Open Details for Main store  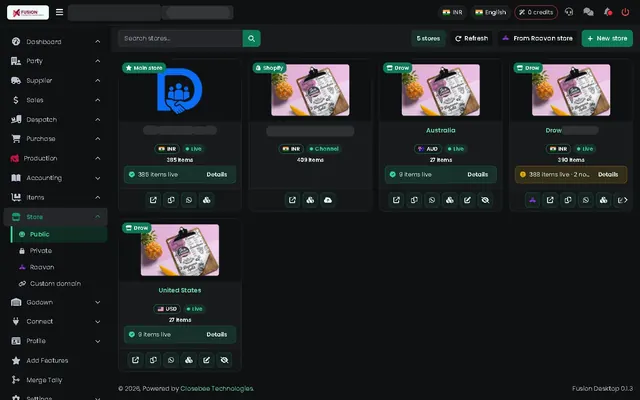pyautogui.click(x=217, y=174)
